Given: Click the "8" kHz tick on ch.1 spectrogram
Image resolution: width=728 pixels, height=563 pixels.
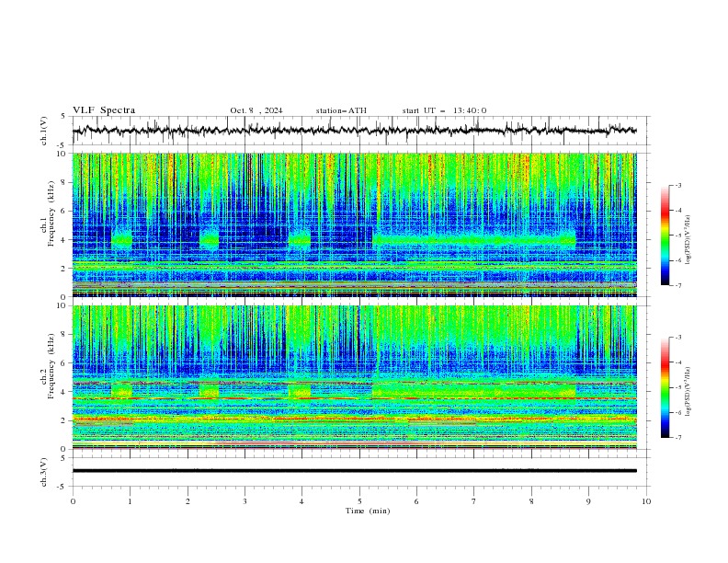Looking at the screenshot, I should pyautogui.click(x=64, y=182).
